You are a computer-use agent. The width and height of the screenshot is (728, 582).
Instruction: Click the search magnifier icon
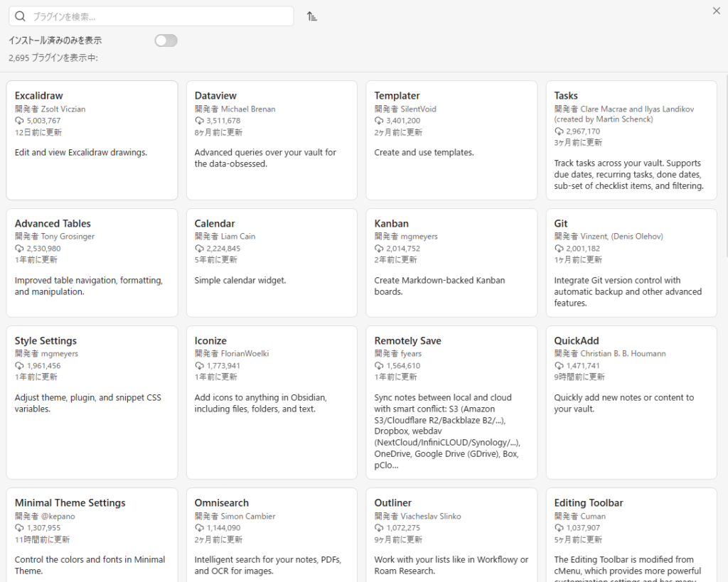21,16
